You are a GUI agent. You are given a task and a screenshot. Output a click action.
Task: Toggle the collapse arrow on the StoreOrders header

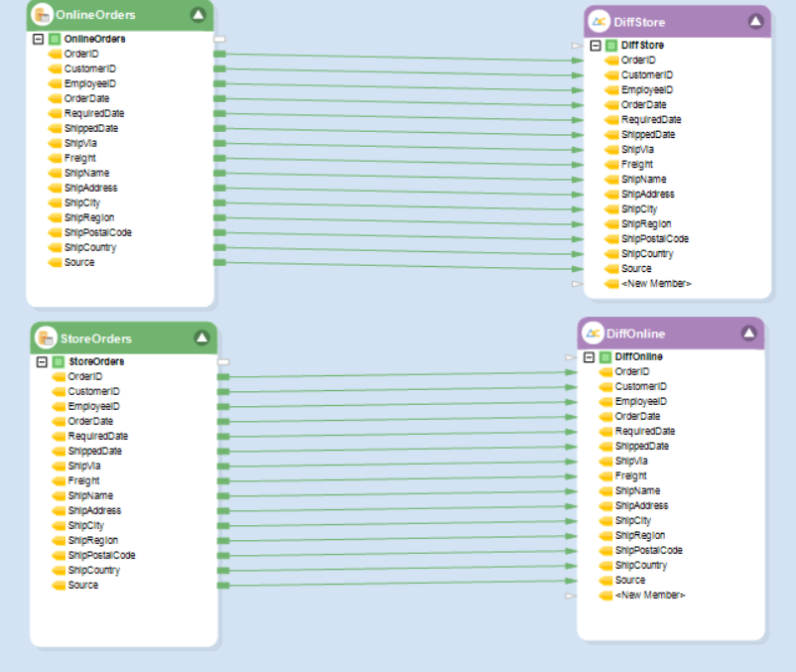201,337
